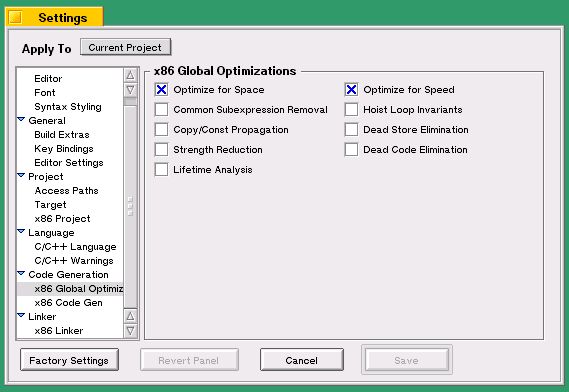
Task: Click the Language category label
Action: (51, 233)
